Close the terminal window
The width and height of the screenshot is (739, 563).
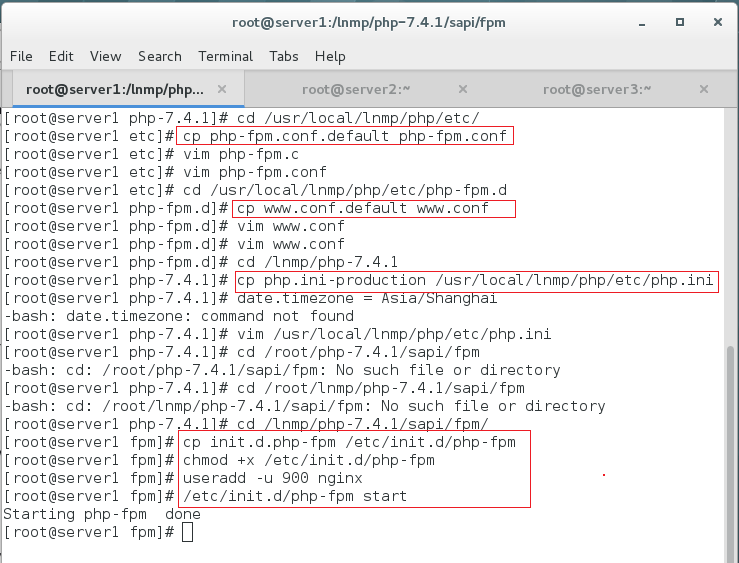point(718,22)
